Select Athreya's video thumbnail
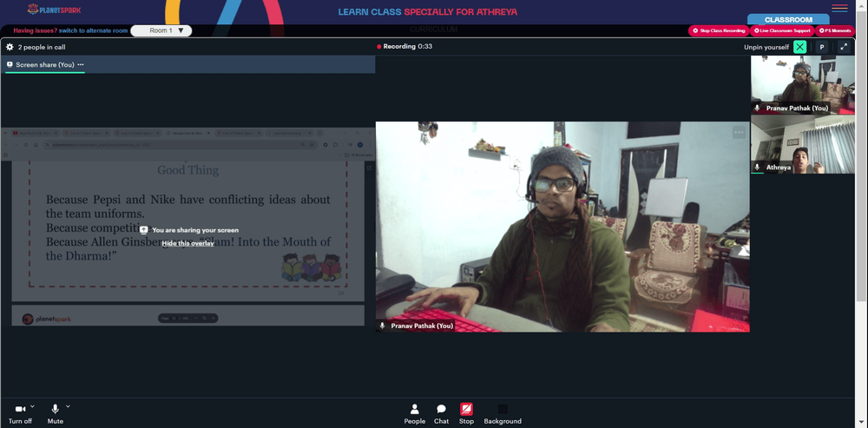This screenshot has width=868, height=428. [x=803, y=144]
